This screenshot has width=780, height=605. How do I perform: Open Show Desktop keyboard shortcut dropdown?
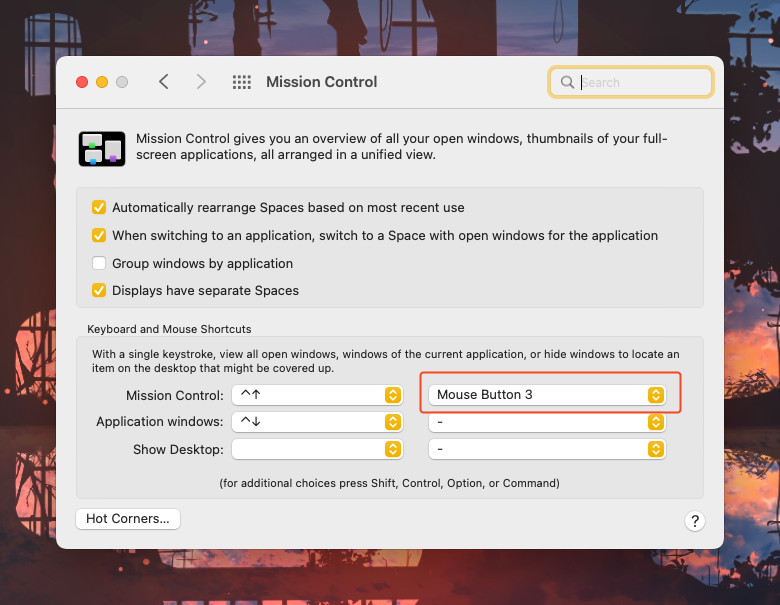(317, 449)
